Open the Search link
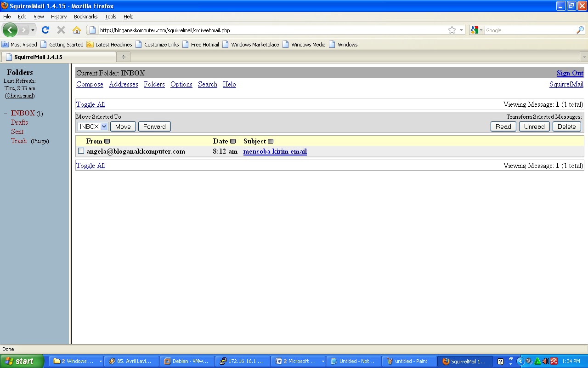 pos(208,84)
